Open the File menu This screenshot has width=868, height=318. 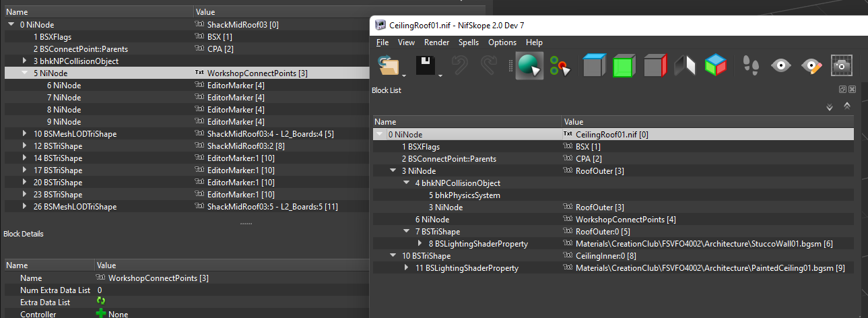click(382, 42)
